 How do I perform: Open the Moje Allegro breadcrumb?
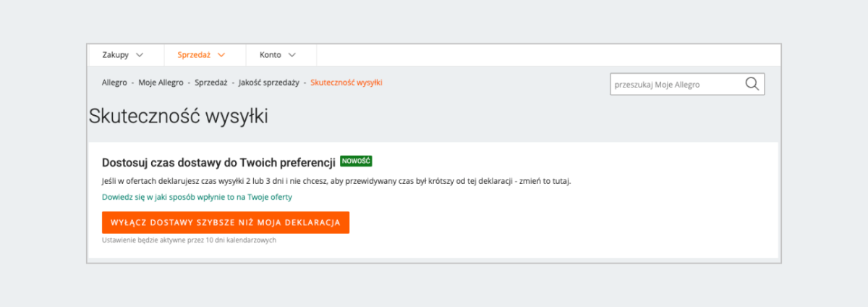[x=161, y=83]
